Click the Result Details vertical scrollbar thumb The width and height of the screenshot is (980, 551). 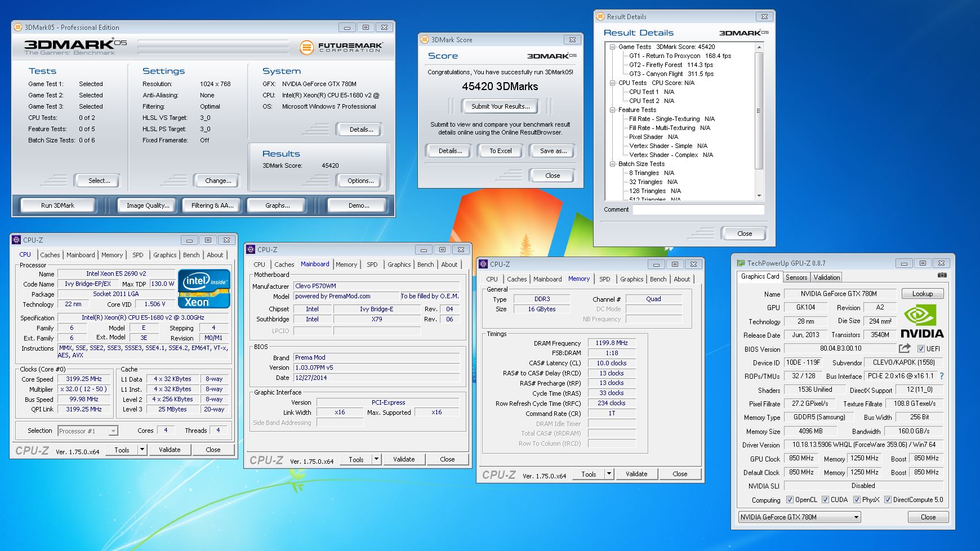(x=759, y=111)
